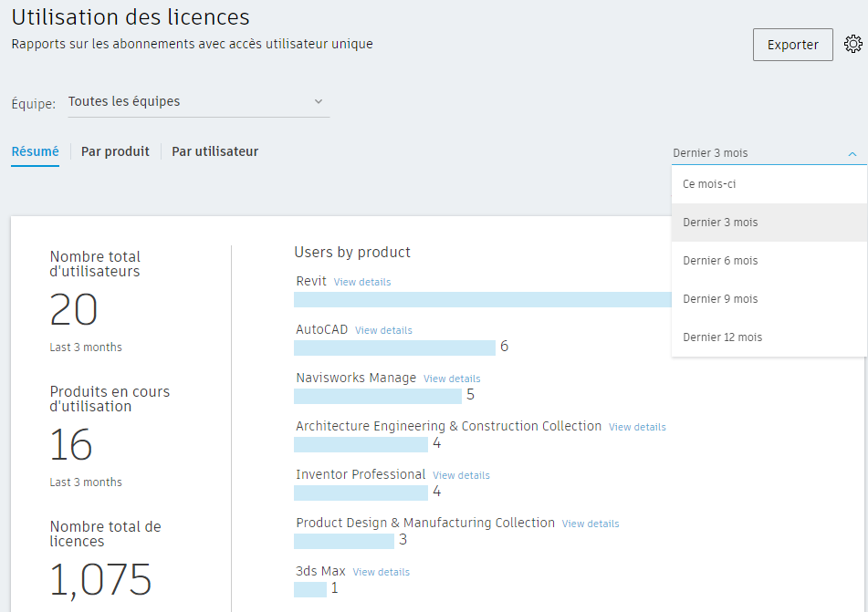Click the Revit usage bar
The width and height of the screenshot is (868, 612).
[483, 299]
